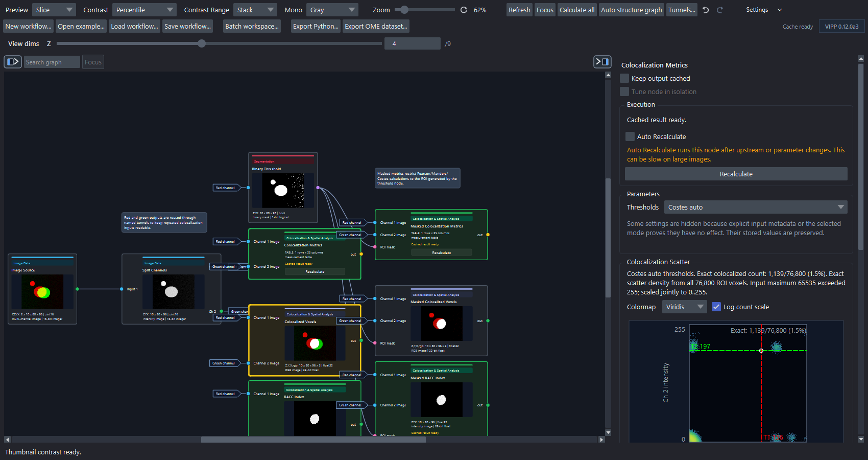Image resolution: width=868 pixels, height=460 pixels.
Task: Enable Auto Recalculate checkbox
Action: pos(630,136)
